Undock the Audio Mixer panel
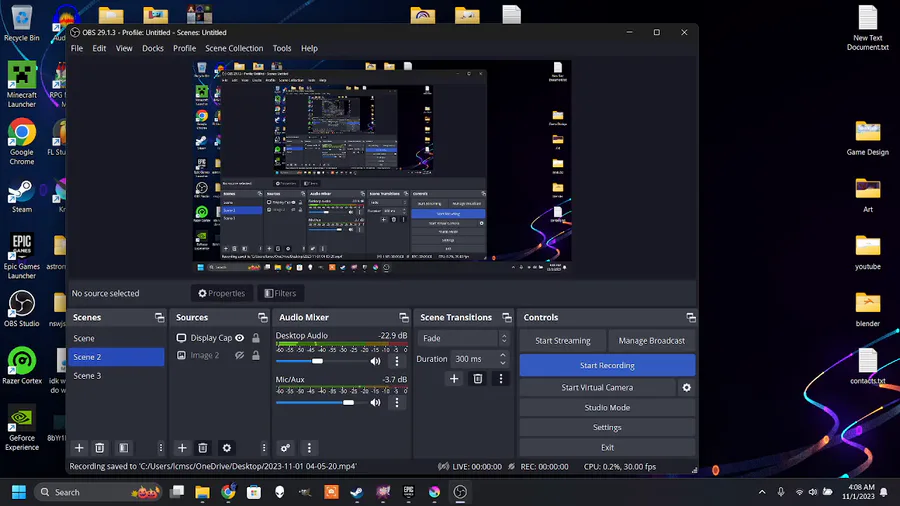Image resolution: width=900 pixels, height=506 pixels. [404, 317]
